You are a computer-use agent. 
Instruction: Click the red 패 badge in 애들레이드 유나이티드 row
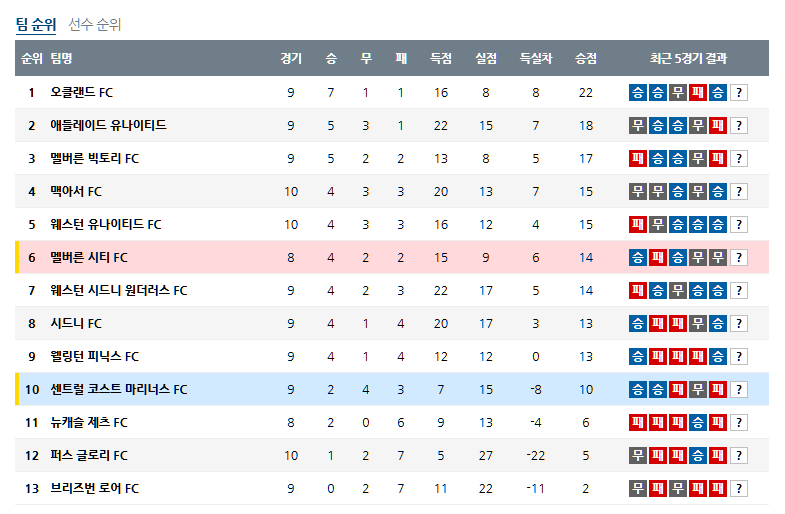[718, 126]
